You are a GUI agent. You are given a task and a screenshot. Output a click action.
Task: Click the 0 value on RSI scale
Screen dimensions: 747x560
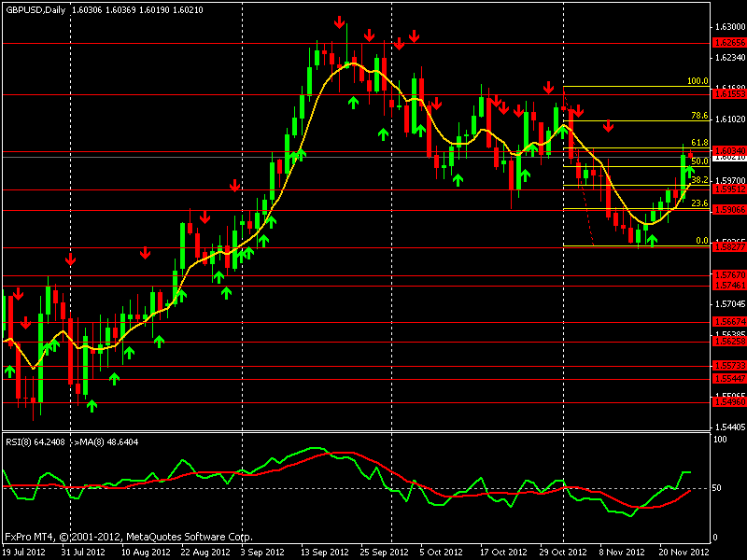point(715,538)
